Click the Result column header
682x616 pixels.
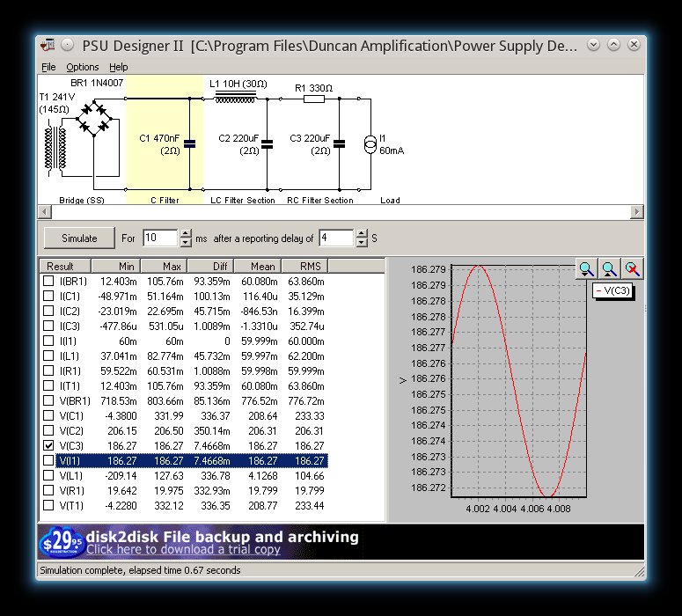pyautogui.click(x=65, y=266)
